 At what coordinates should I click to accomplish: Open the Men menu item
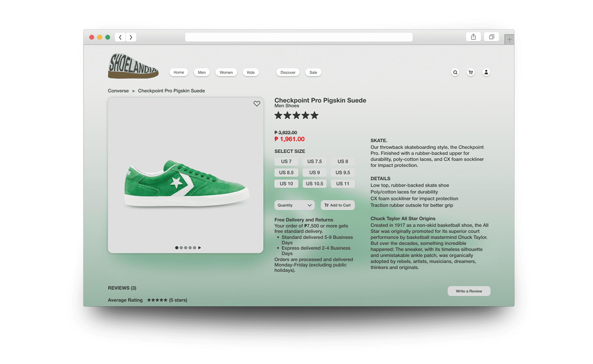[x=202, y=72]
